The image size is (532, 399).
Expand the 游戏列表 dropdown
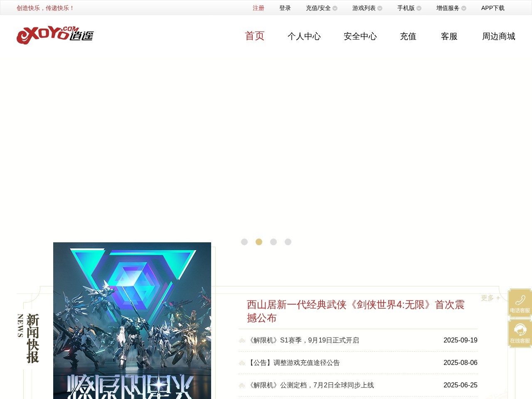pos(367,8)
